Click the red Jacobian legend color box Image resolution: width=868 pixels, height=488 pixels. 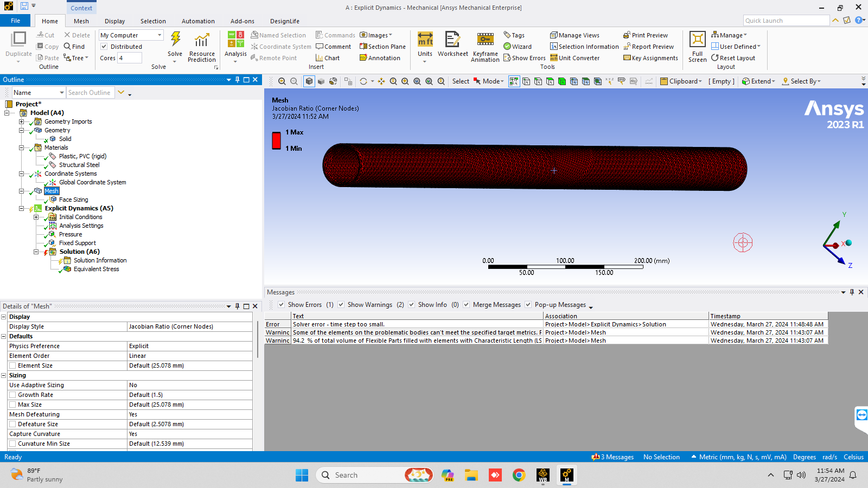coord(276,140)
